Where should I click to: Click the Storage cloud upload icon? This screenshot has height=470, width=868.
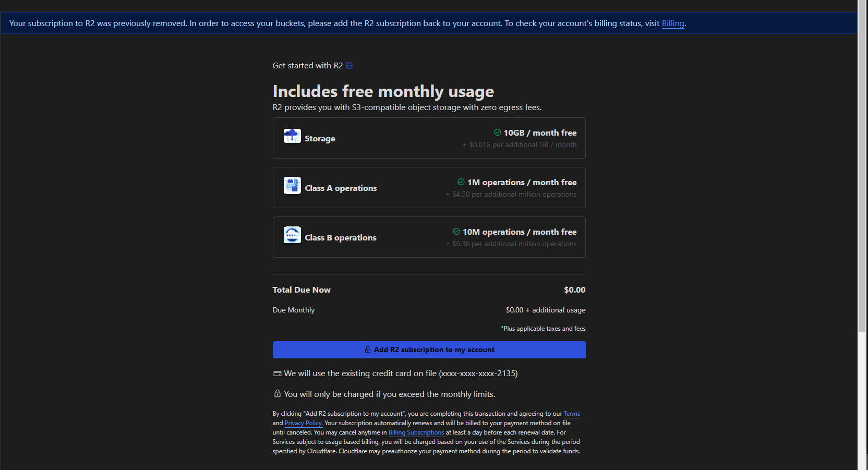tap(292, 135)
